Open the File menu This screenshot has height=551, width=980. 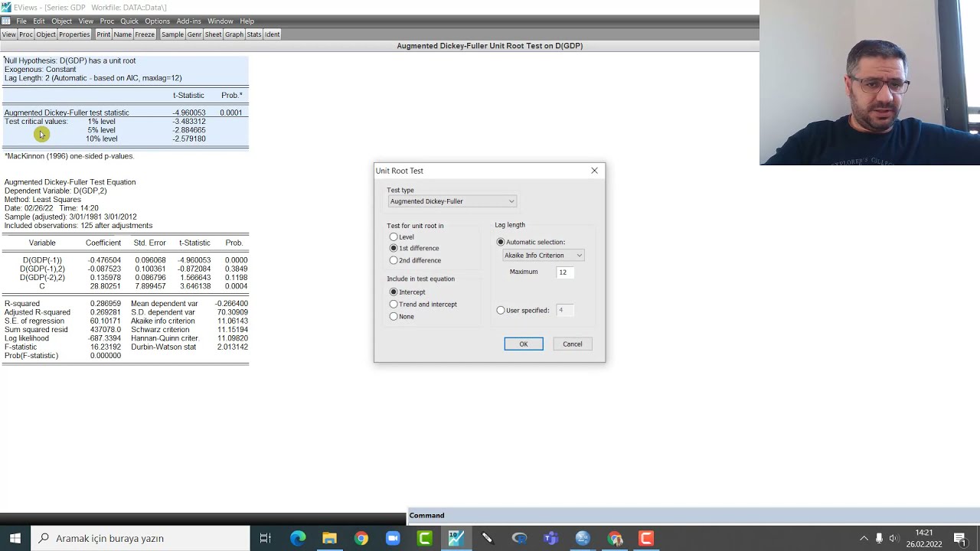coord(21,21)
